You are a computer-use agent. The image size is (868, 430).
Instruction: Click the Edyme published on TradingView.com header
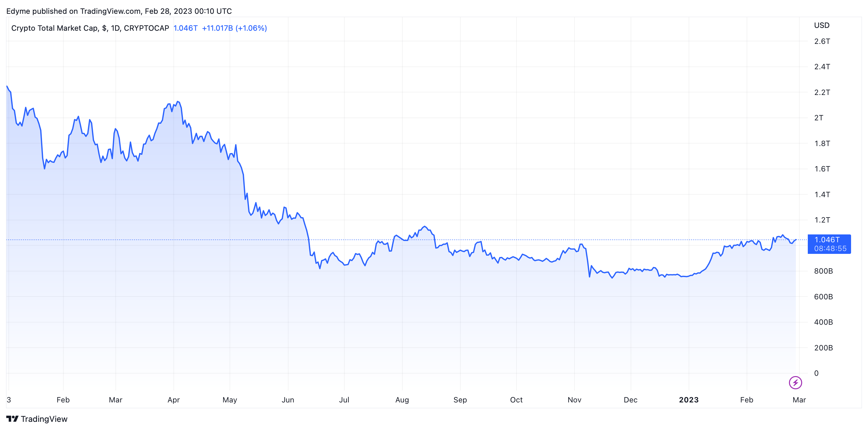point(119,11)
